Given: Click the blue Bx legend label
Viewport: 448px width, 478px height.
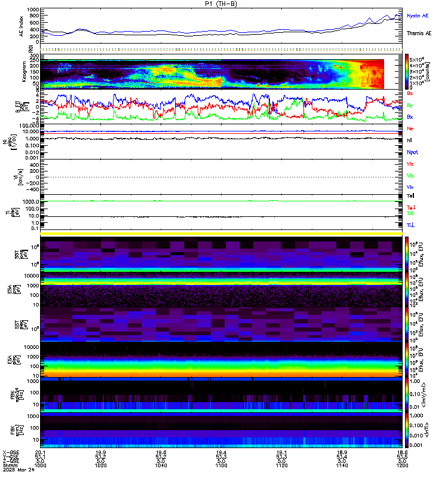Looking at the screenshot, I should (x=410, y=117).
